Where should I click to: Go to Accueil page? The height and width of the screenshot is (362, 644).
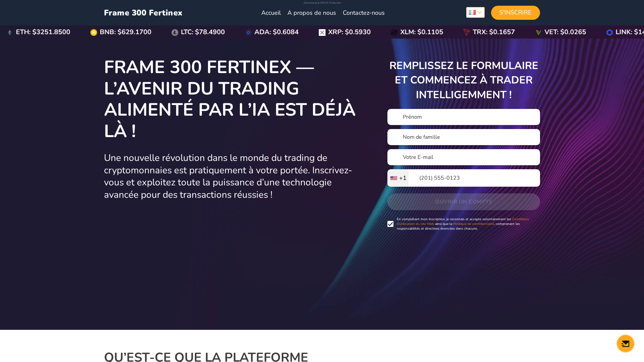pyautogui.click(x=271, y=13)
